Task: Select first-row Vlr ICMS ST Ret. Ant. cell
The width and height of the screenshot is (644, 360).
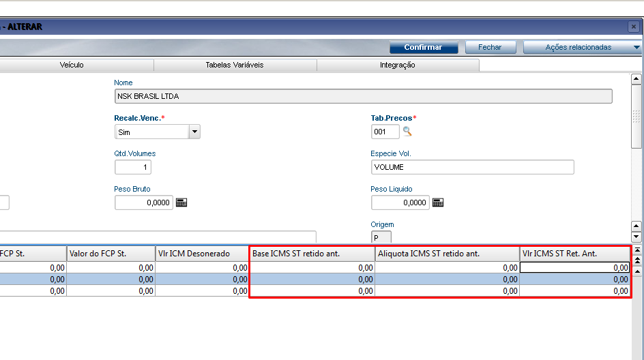Action: (574, 268)
